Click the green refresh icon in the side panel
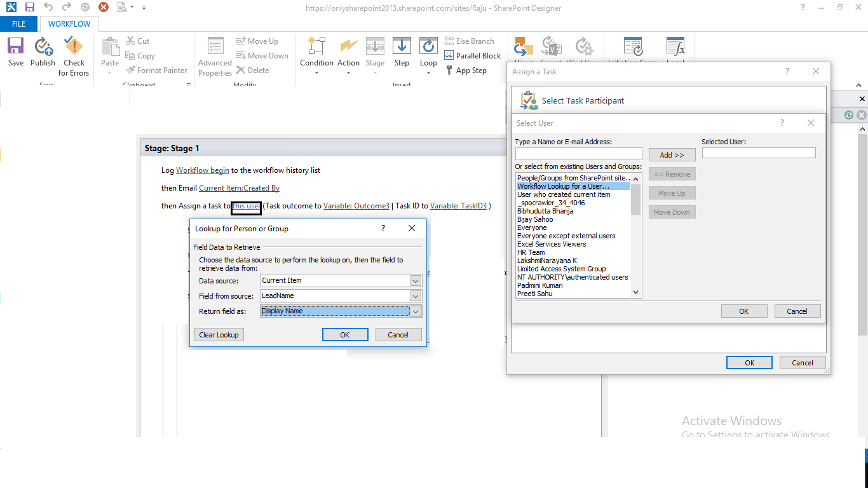The width and height of the screenshot is (868, 488). (849, 115)
